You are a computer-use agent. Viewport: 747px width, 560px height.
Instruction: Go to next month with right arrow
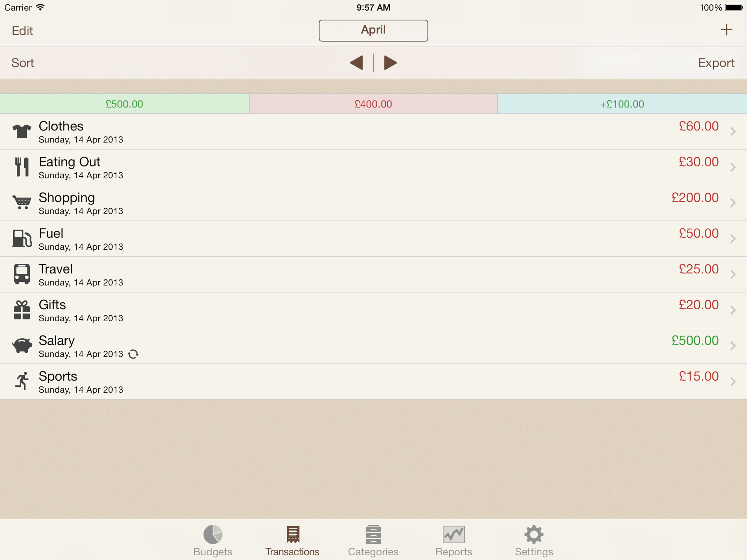pyautogui.click(x=390, y=63)
